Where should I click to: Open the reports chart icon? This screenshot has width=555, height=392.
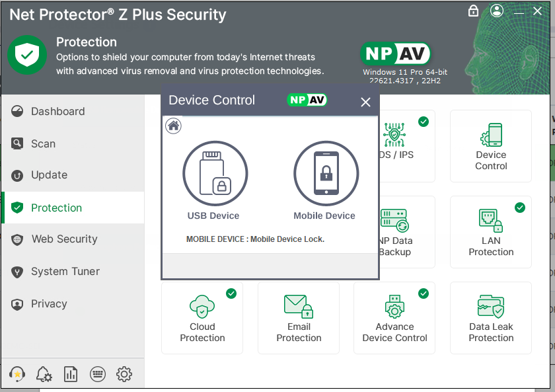[71, 374]
